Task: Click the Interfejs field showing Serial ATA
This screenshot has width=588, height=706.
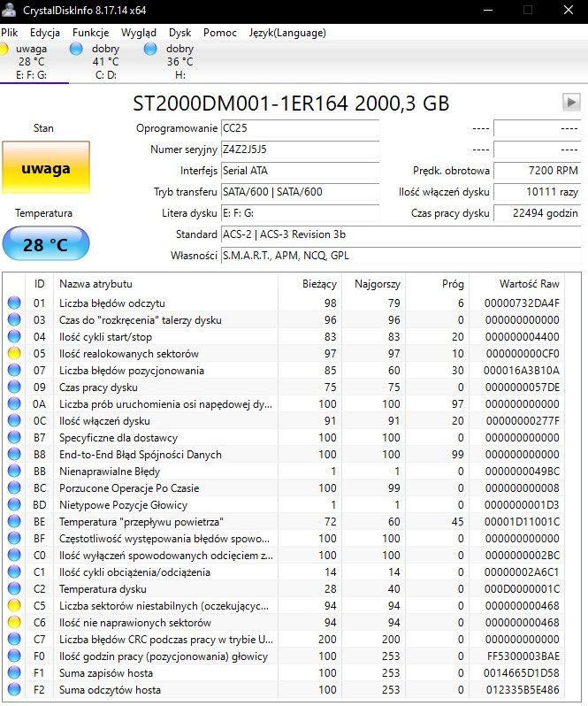Action: 300,171
